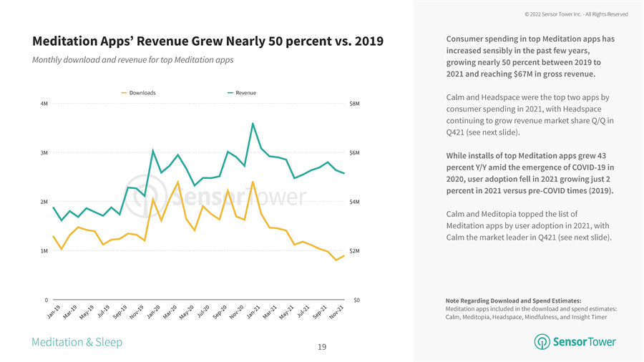Click the 'Note Regarding Download and Spend Estimates' heading
Viewport: 644px width, 362px height.
(512, 300)
